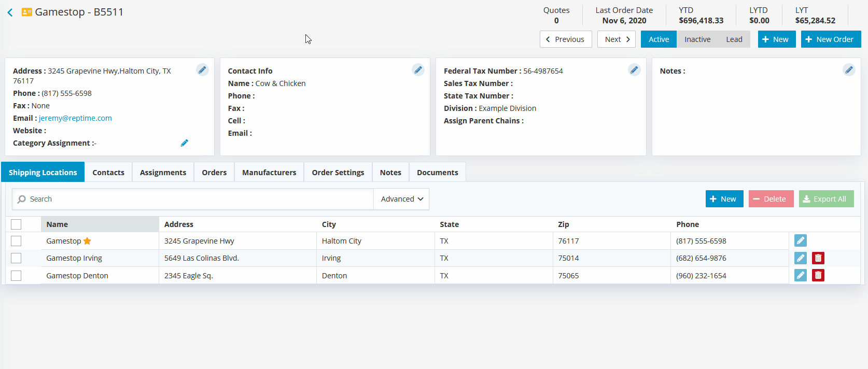Export All shipping locations
868x369 pixels.
827,199
